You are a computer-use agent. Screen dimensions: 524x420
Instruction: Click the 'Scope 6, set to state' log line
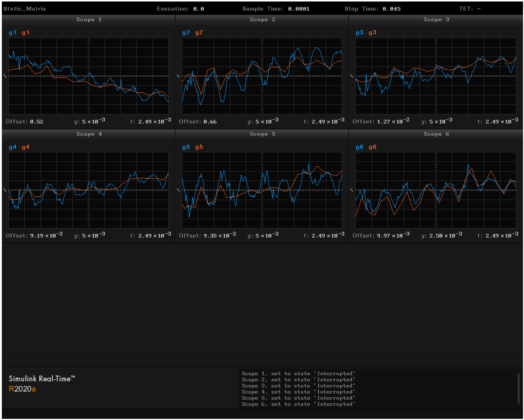point(298,404)
